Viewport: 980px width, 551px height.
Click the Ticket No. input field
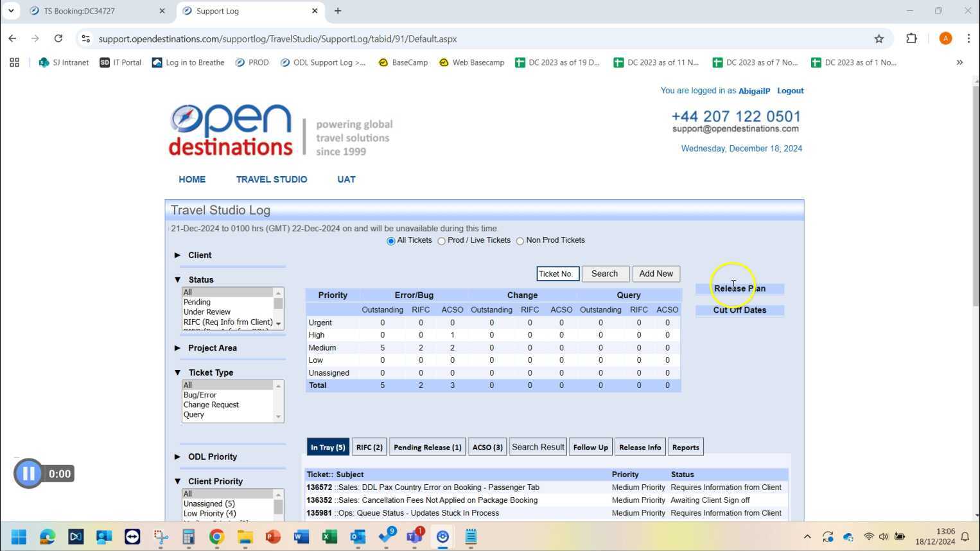557,274
